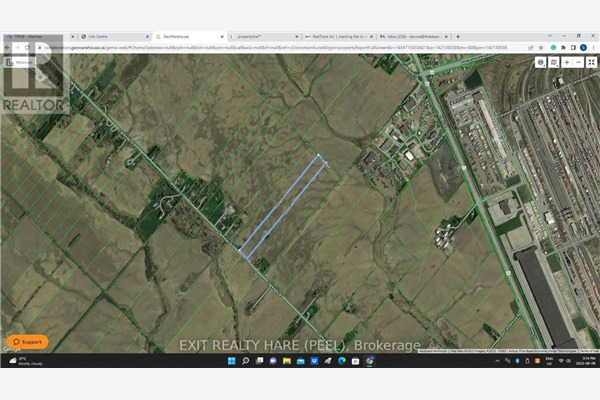Open the ENG US language indicator
This screenshot has width=600, height=400.
549,361
